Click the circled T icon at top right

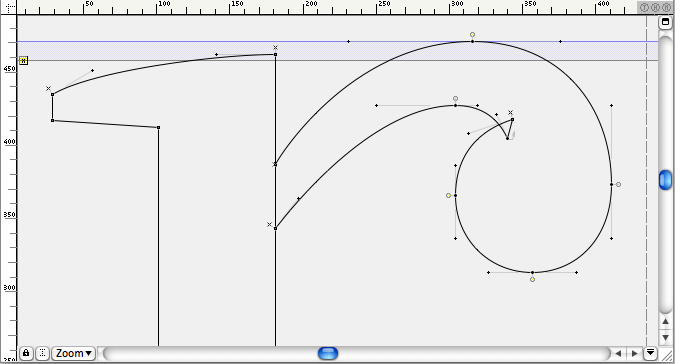coord(644,7)
